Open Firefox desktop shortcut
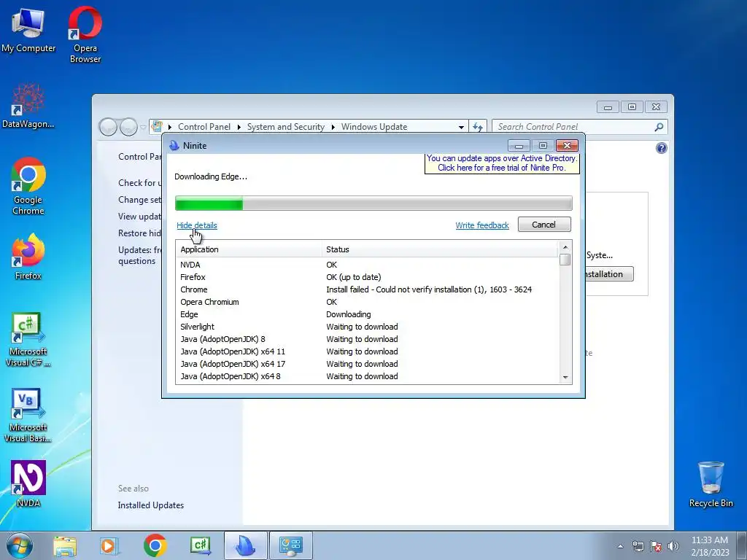Image resolution: width=747 pixels, height=560 pixels. (x=28, y=257)
